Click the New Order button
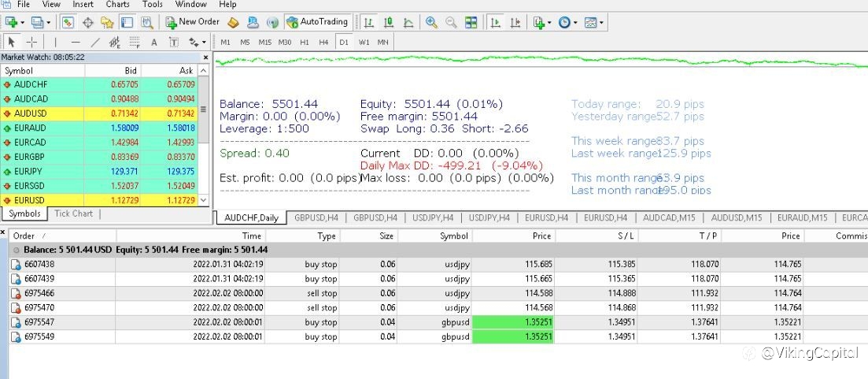 pyautogui.click(x=193, y=22)
